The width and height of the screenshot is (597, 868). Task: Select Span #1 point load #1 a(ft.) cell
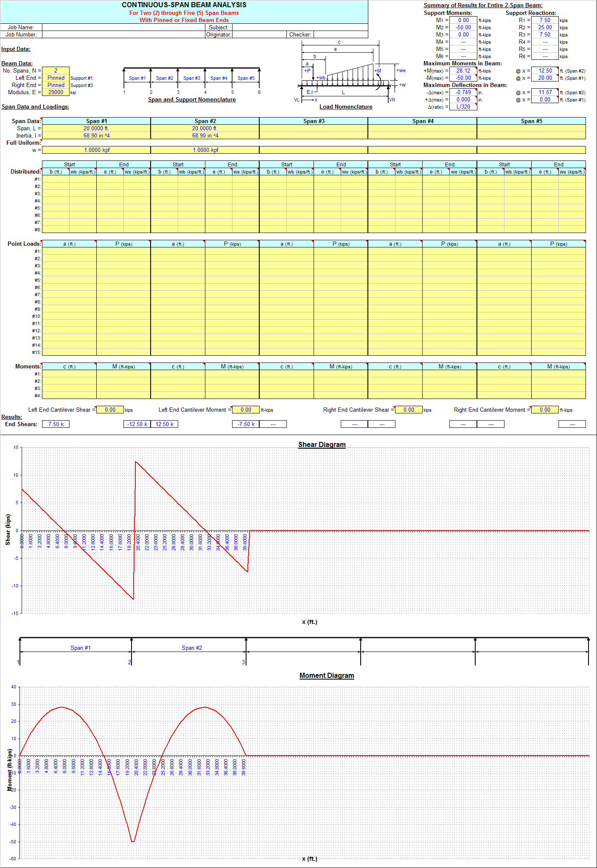click(x=69, y=251)
